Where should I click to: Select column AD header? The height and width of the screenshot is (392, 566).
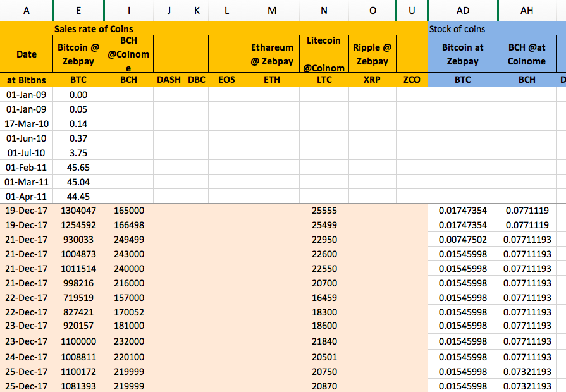coord(463,11)
